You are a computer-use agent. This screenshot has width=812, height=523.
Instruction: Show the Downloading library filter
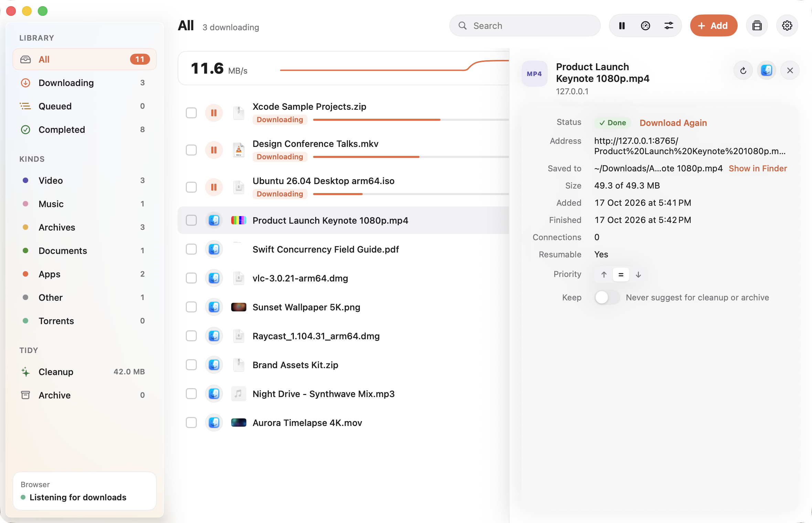(x=85, y=83)
